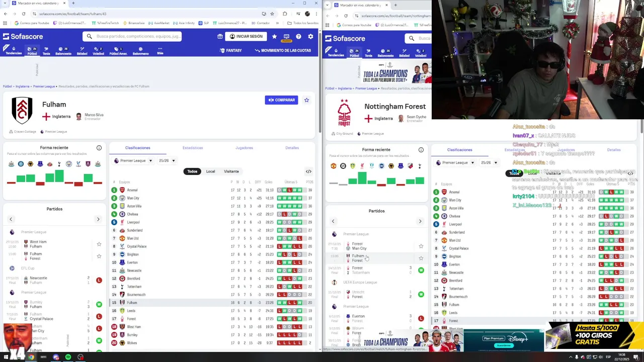Image resolution: width=644 pixels, height=362 pixels.
Task: Open Spotify from Windows taskbar
Action: point(68,357)
